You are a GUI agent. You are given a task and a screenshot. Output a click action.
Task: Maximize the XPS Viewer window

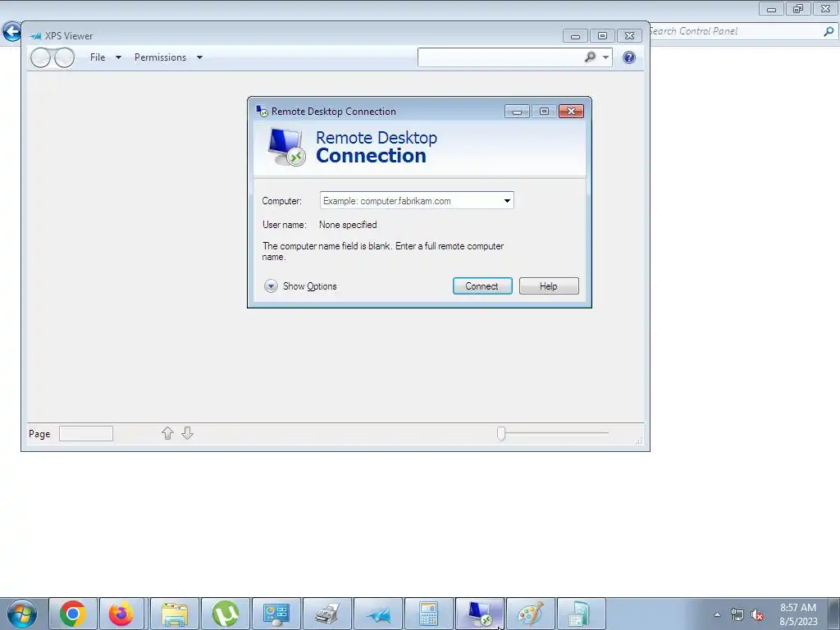[602, 35]
